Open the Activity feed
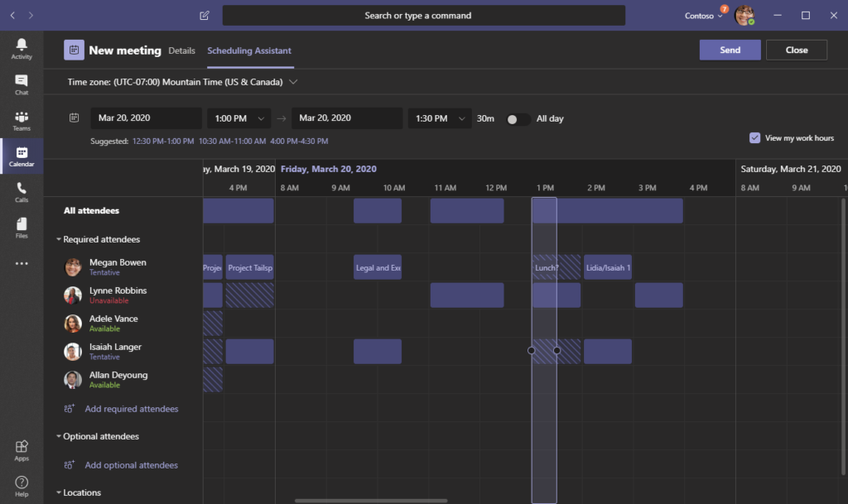848x504 pixels. click(22, 49)
